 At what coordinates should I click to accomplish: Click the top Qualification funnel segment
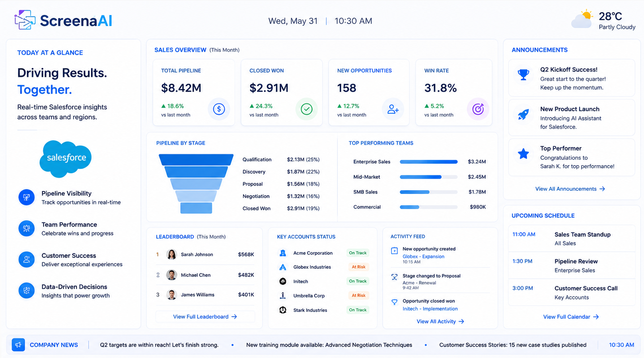[x=196, y=160]
